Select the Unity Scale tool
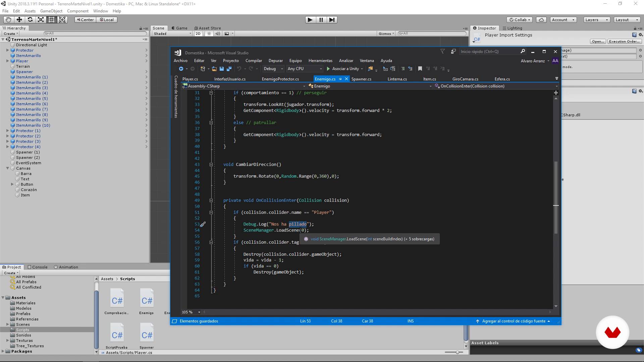The width and height of the screenshot is (644, 362). 41,20
